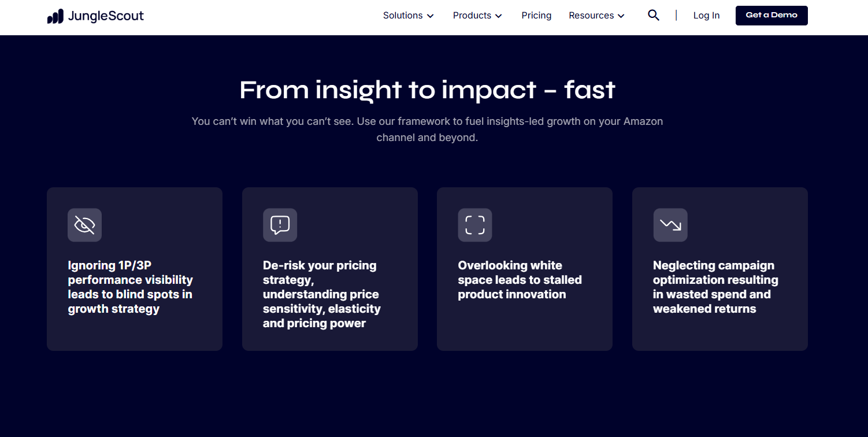This screenshot has height=437, width=868.
Task: Open the De-risk your pricing strategy card
Action: pos(330,269)
